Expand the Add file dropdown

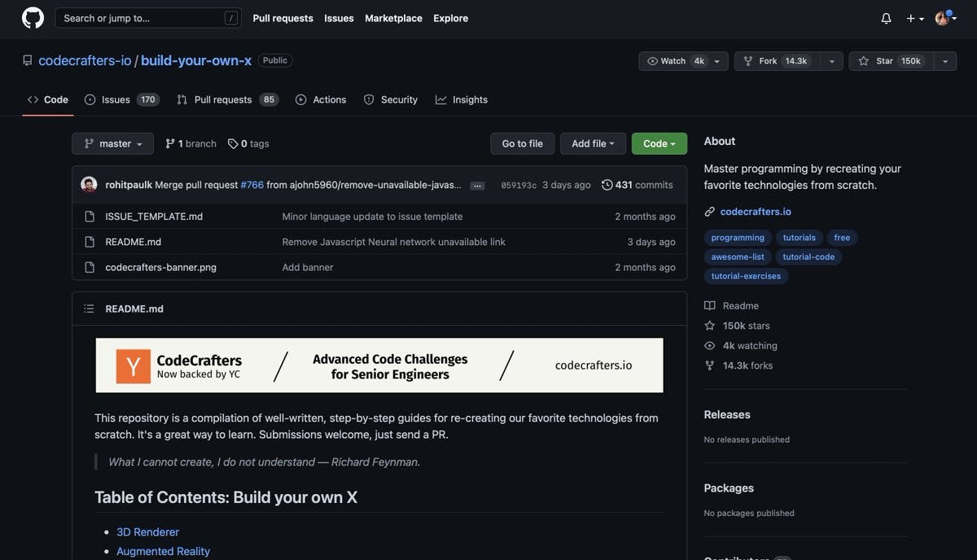point(593,144)
